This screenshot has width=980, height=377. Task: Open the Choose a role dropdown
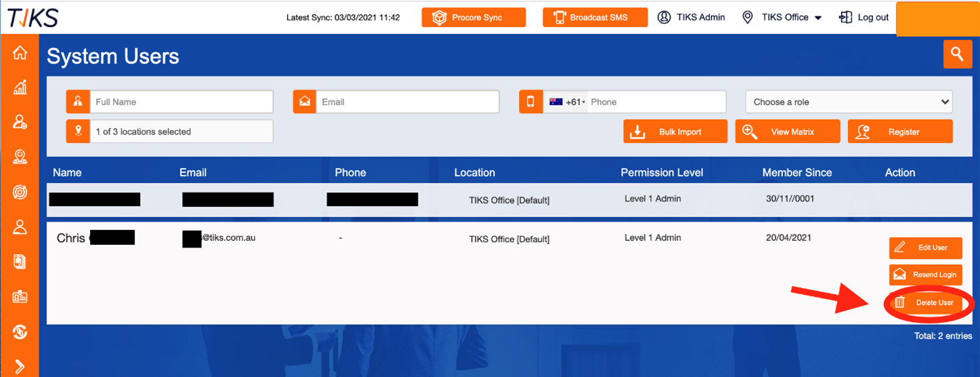point(849,102)
